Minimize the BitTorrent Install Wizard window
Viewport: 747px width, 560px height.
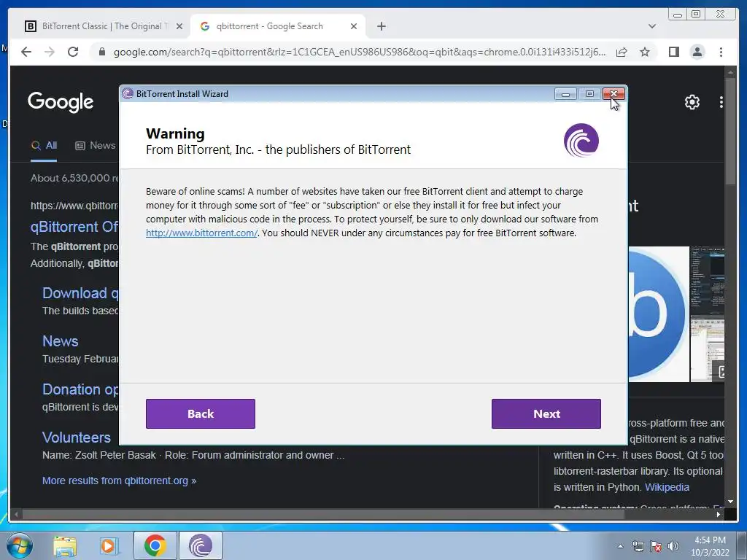point(565,94)
